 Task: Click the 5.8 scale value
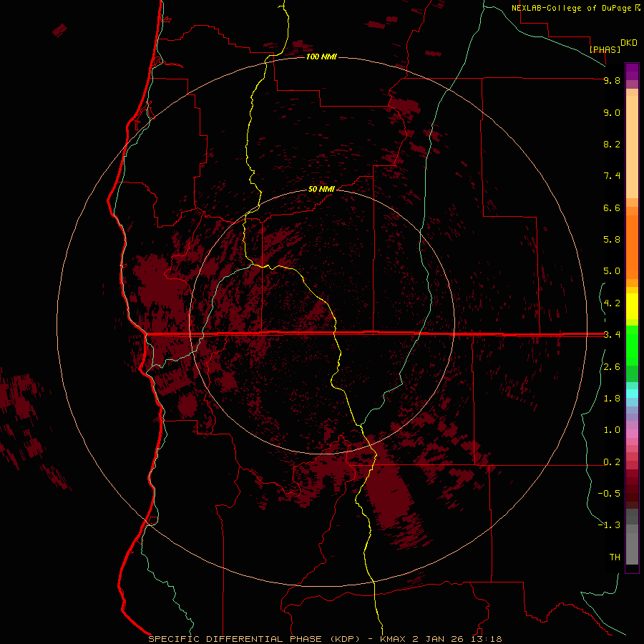tap(612, 240)
